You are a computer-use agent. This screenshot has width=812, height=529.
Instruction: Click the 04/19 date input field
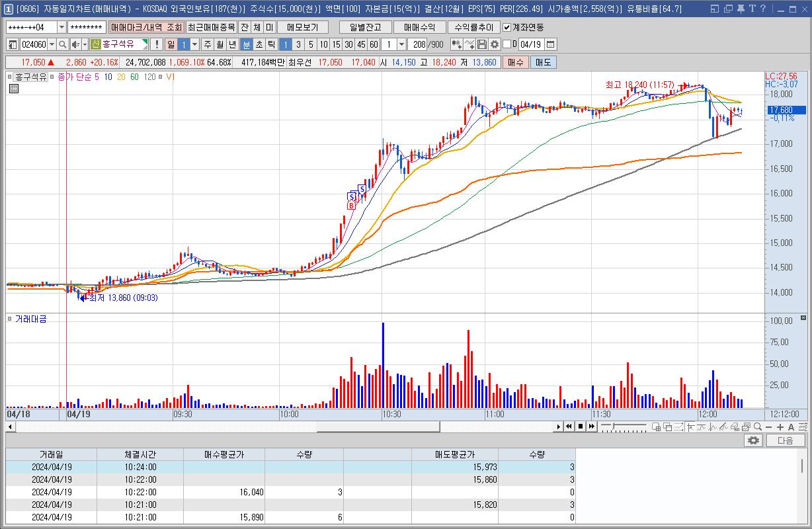click(530, 44)
